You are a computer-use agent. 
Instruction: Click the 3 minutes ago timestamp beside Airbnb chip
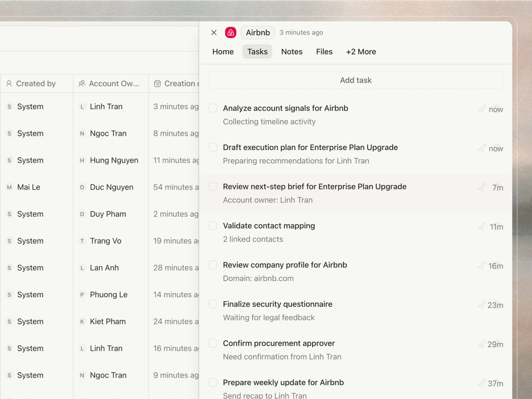click(301, 32)
